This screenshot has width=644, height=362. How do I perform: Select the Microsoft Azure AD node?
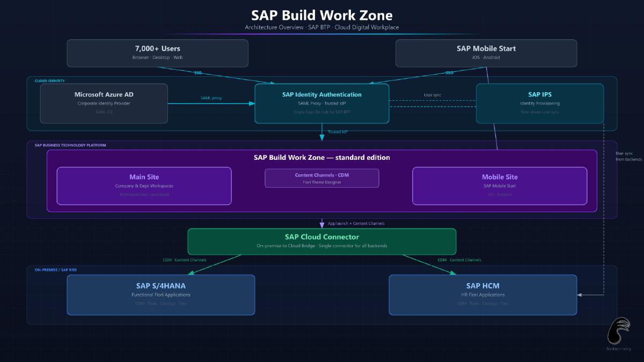[x=104, y=103]
